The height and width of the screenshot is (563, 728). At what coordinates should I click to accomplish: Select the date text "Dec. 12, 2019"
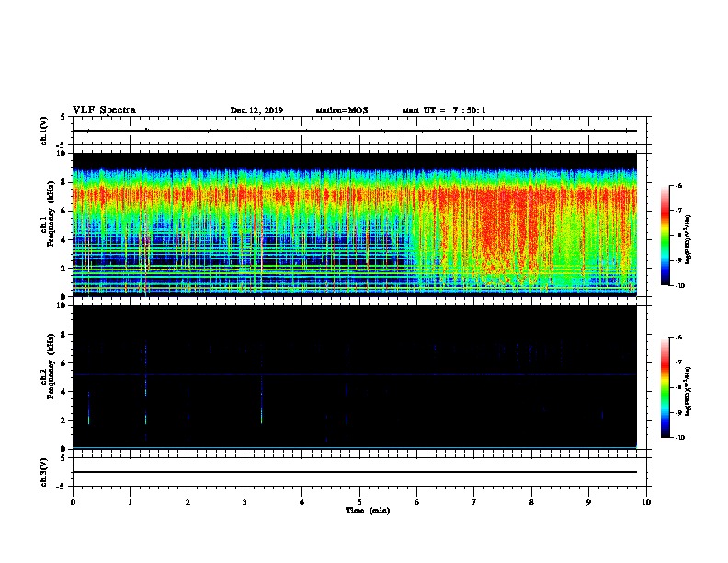coord(256,110)
